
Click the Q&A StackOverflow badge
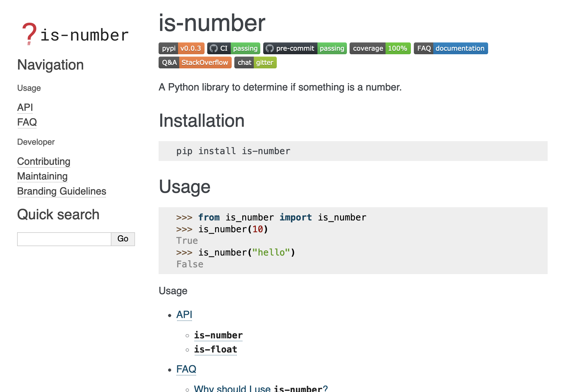coord(195,62)
